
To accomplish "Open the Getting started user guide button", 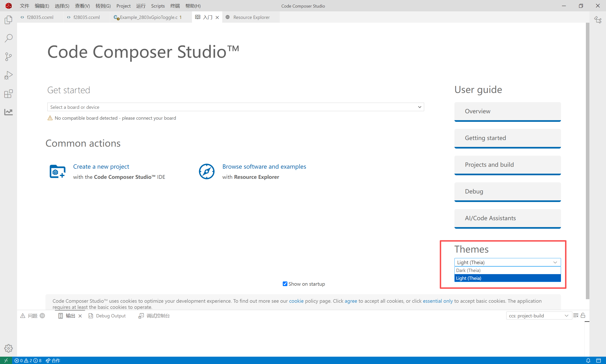I will 507,138.
